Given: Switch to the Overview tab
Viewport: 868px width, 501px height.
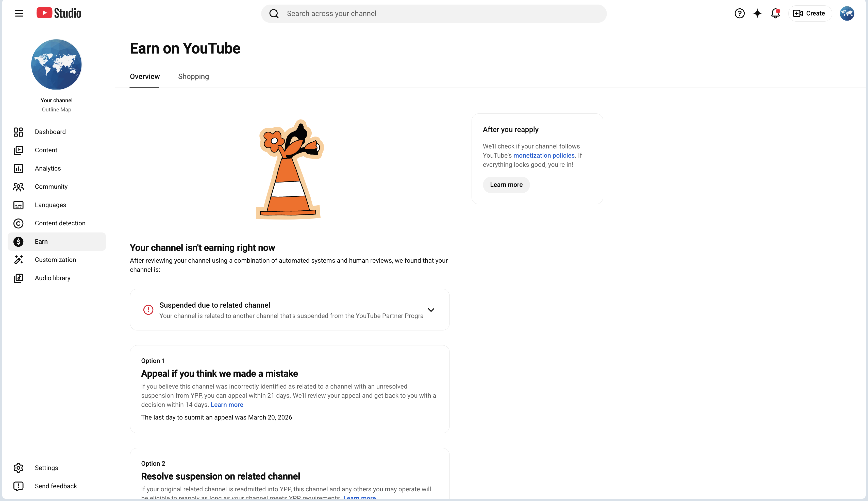Looking at the screenshot, I should 144,76.
